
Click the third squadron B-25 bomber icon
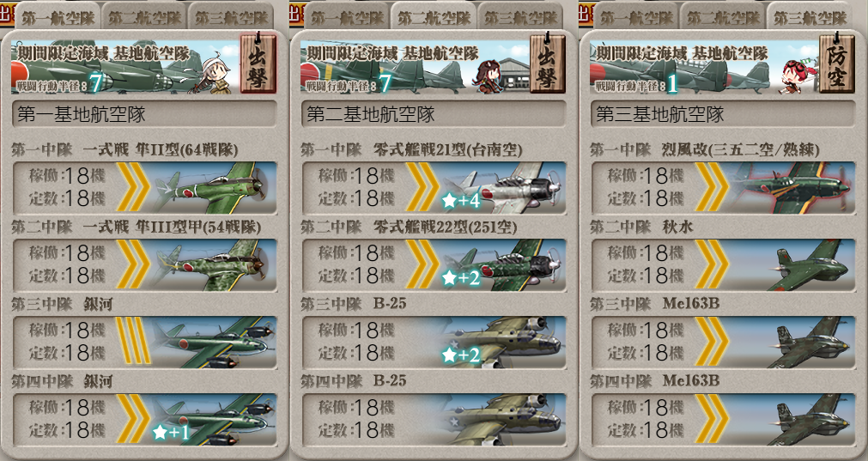(x=502, y=343)
